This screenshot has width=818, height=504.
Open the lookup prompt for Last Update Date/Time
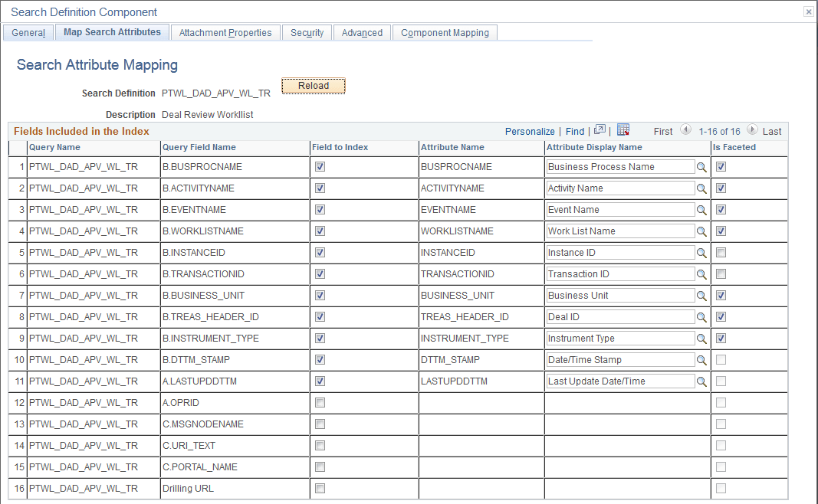701,381
